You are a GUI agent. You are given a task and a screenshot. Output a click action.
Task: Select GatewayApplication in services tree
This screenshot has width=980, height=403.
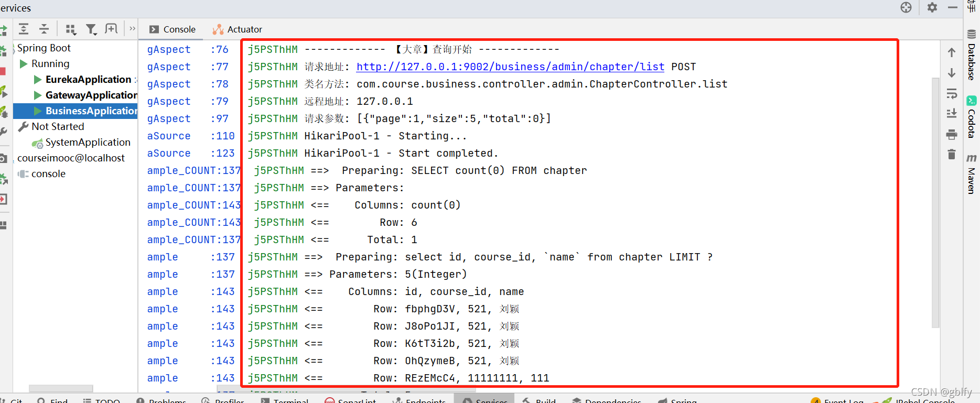pos(91,95)
